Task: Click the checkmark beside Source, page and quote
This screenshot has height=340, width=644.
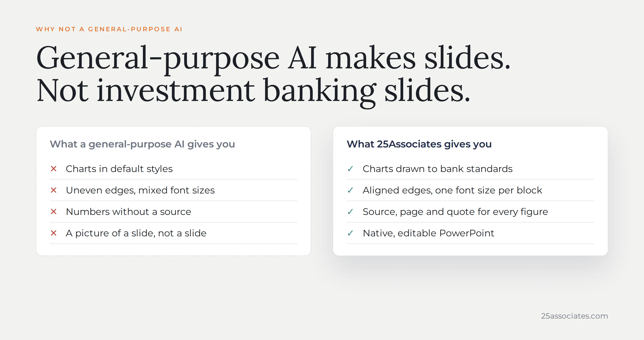Action: tap(350, 212)
